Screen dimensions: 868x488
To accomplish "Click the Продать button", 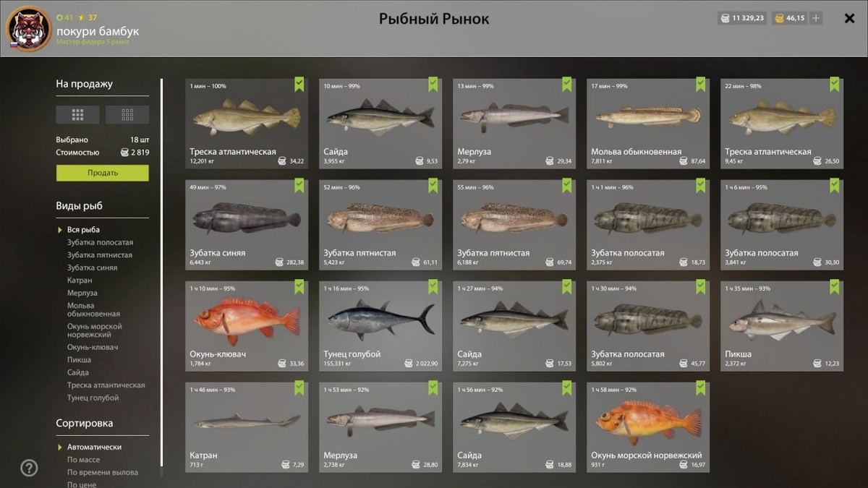I will pos(103,173).
